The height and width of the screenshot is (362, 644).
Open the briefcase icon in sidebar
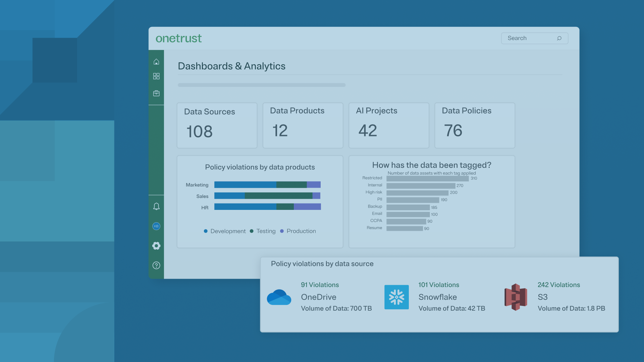[156, 93]
